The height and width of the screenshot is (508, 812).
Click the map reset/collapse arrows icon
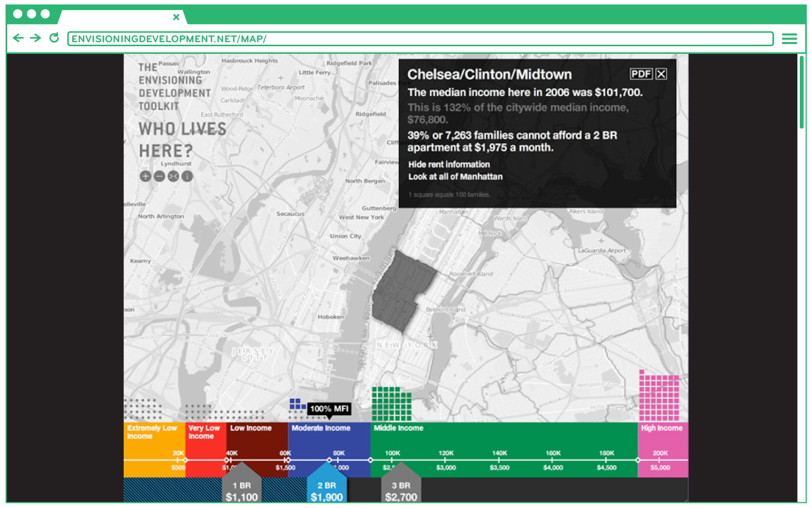pos(174,176)
